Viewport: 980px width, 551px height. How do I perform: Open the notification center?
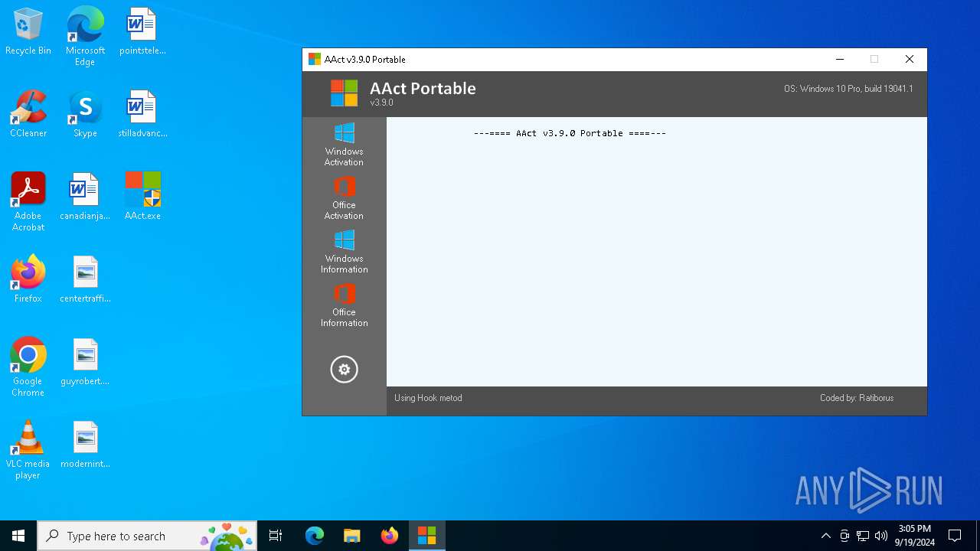955,536
